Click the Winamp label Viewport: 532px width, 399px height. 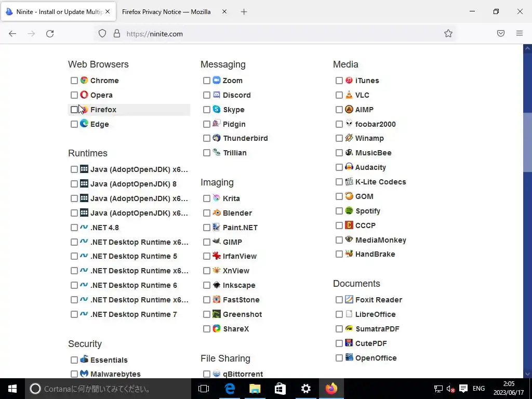(369, 138)
